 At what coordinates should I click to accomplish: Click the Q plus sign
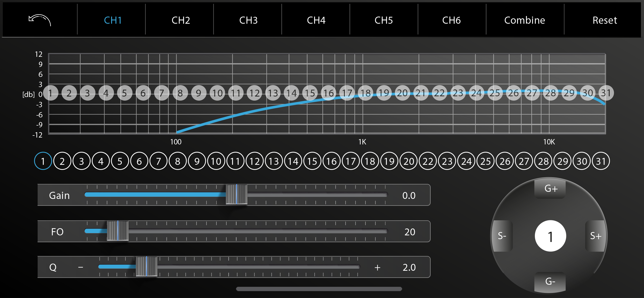377,267
